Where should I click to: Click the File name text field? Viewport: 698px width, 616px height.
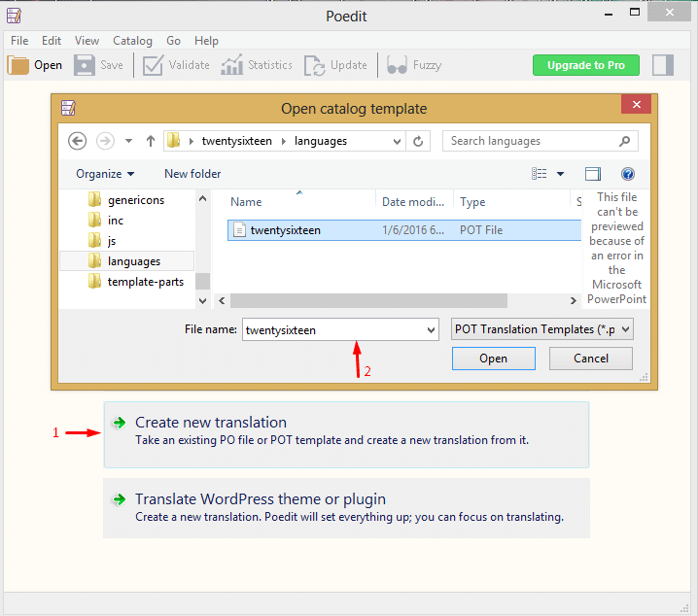333,330
